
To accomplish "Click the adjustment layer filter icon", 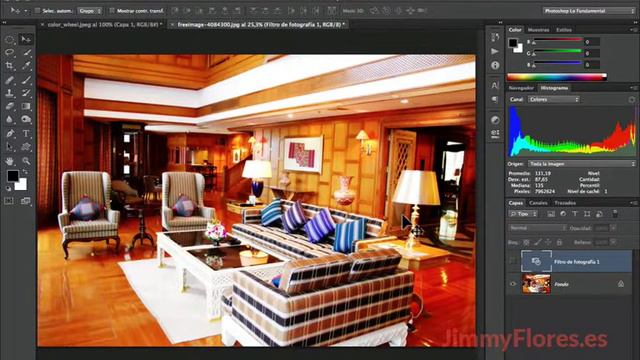I will (x=563, y=214).
